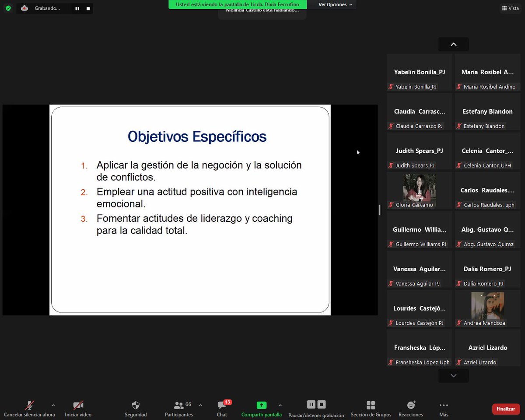Select Gloria Carcamo's video thumbnail
This screenshot has width=525, height=420.
(x=420, y=190)
